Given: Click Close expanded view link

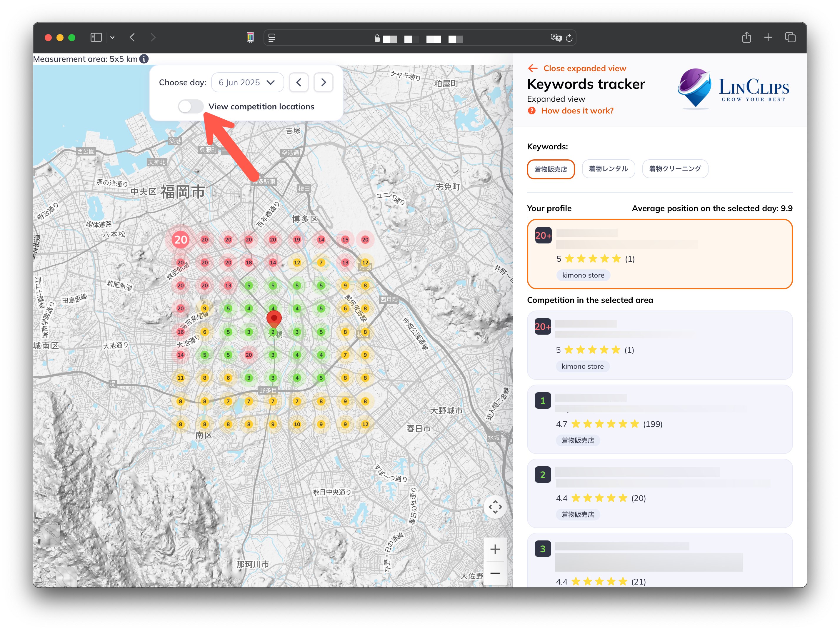Looking at the screenshot, I should (x=584, y=68).
